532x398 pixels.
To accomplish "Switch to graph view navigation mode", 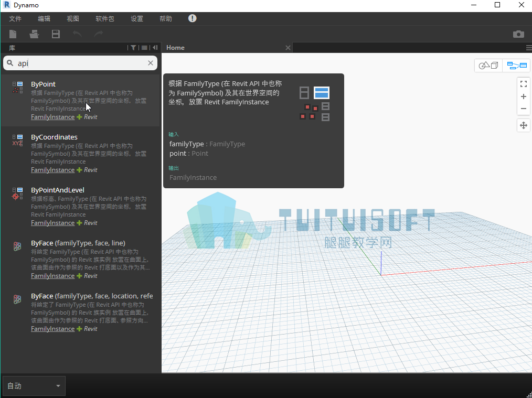I will click(x=516, y=65).
